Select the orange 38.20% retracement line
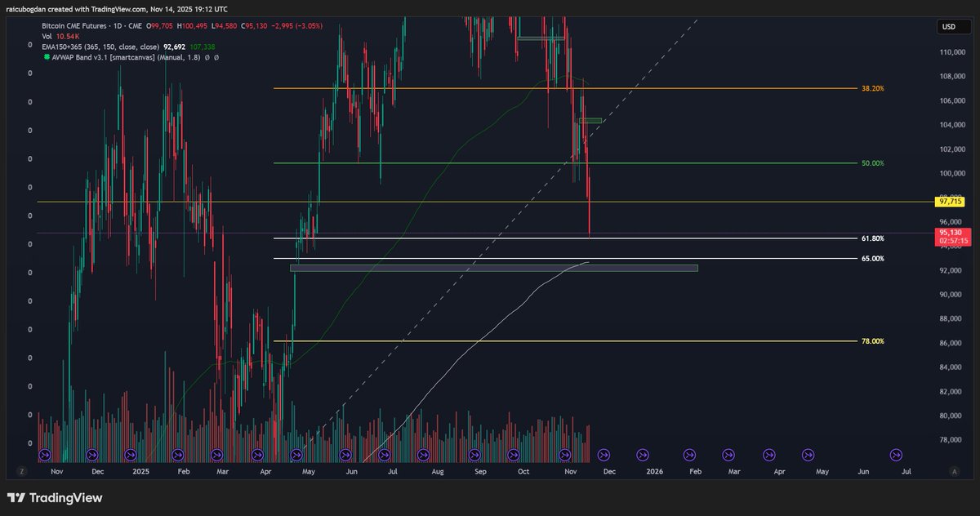Screen dimensions: 980x516 (x=567, y=88)
